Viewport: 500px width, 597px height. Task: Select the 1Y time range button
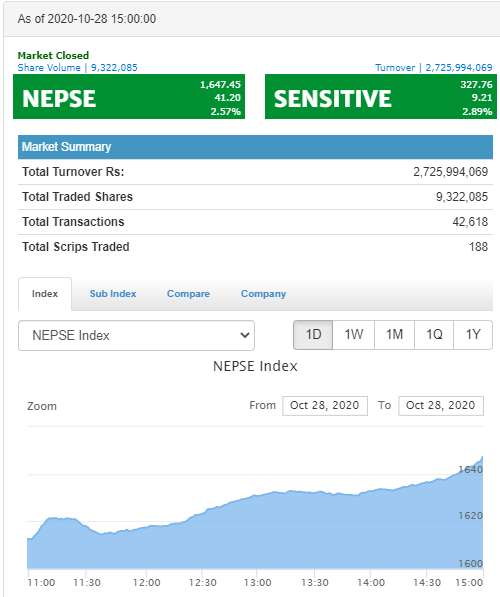click(x=473, y=335)
